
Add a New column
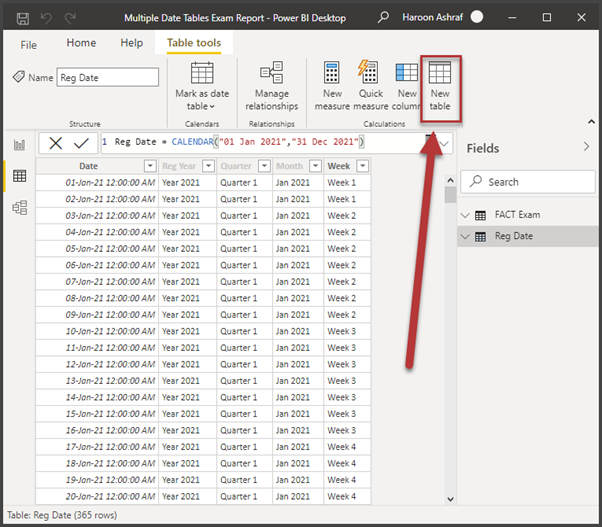pos(407,86)
